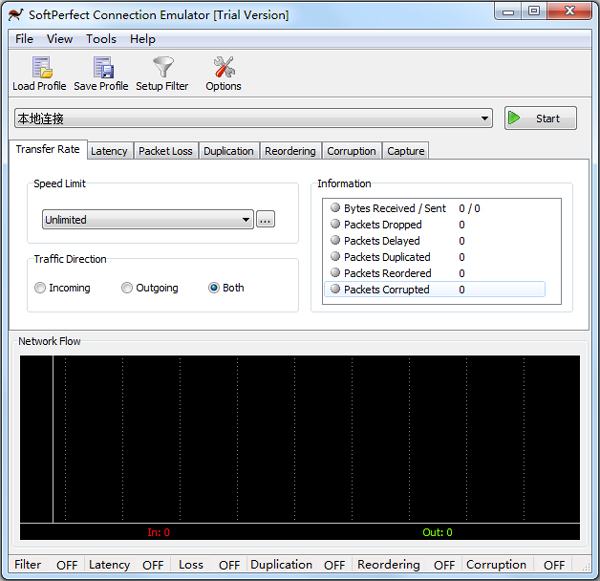This screenshot has width=600, height=581.
Task: Select the Packets Reordered row text
Action: click(388, 273)
